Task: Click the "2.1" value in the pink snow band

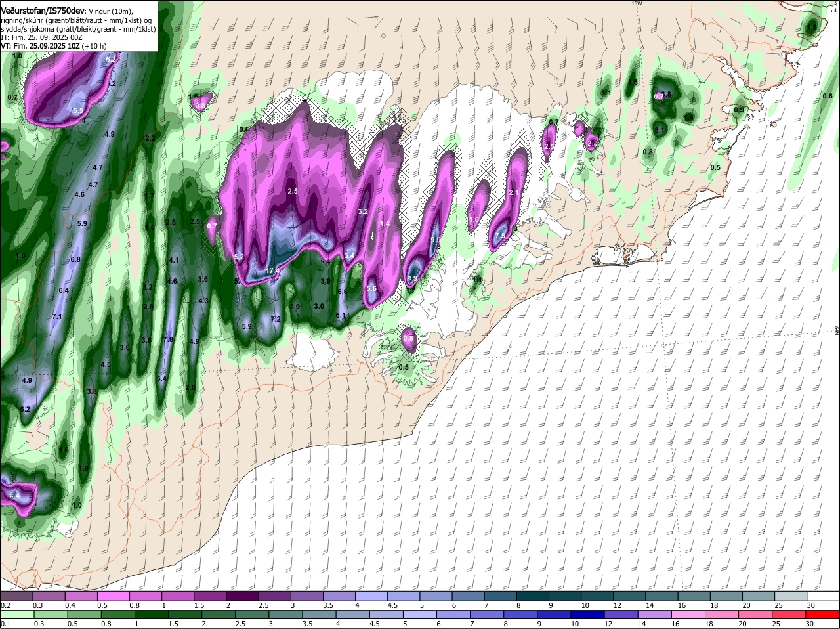Action: click(x=514, y=192)
